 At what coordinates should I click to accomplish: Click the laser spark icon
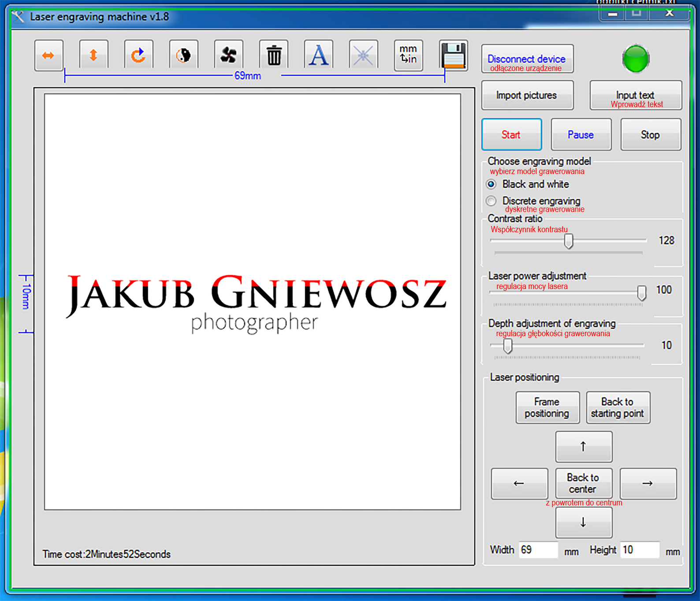pyautogui.click(x=363, y=55)
